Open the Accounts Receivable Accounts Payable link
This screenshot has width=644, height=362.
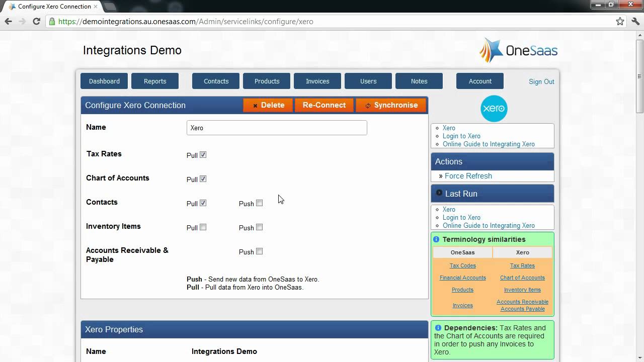coord(522,305)
